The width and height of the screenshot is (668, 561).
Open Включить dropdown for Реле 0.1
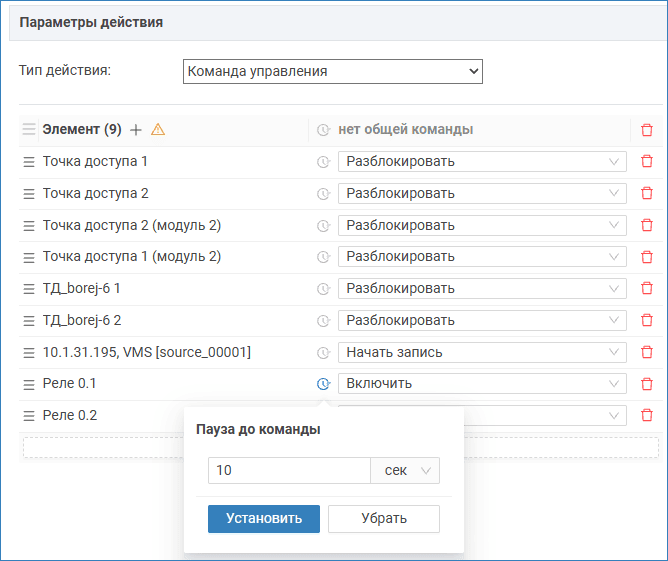click(482, 384)
